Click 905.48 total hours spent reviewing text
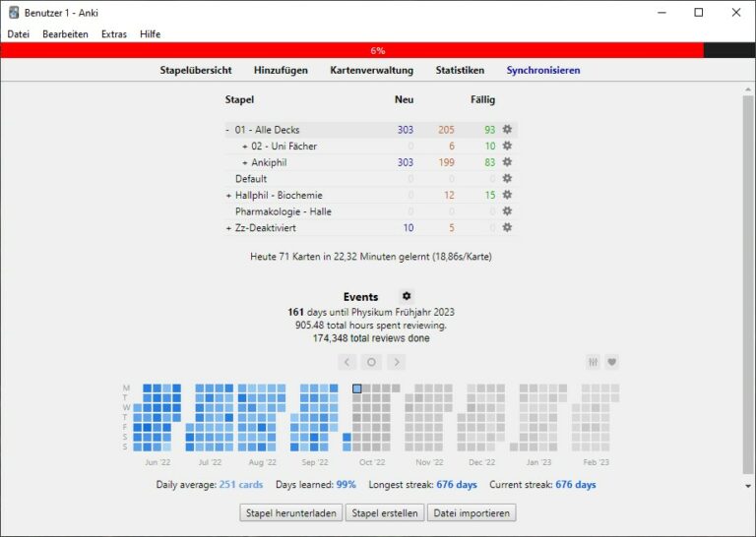Screen dimensions: 756x537 coord(371,326)
